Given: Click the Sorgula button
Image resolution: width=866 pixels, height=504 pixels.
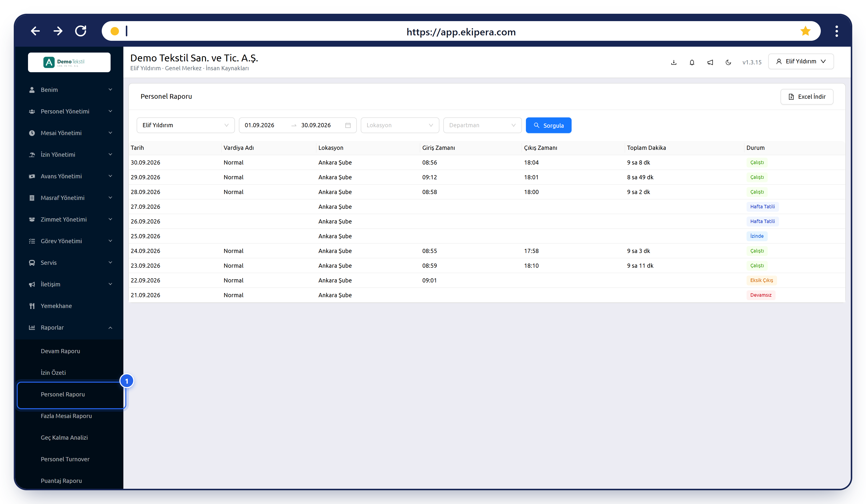Looking at the screenshot, I should coord(548,126).
